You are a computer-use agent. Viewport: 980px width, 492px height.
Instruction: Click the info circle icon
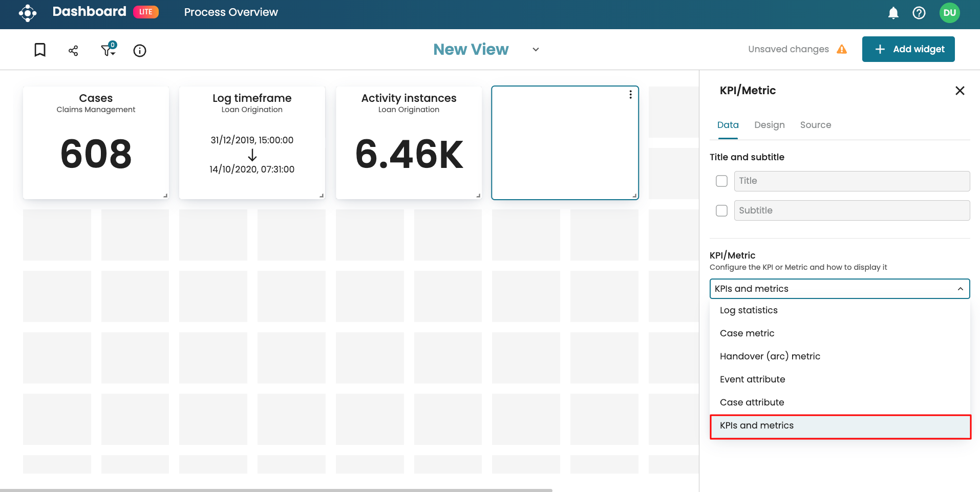[140, 50]
